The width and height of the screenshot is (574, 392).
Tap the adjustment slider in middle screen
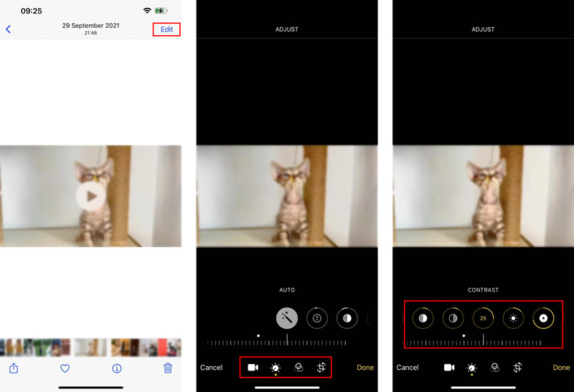275,341
